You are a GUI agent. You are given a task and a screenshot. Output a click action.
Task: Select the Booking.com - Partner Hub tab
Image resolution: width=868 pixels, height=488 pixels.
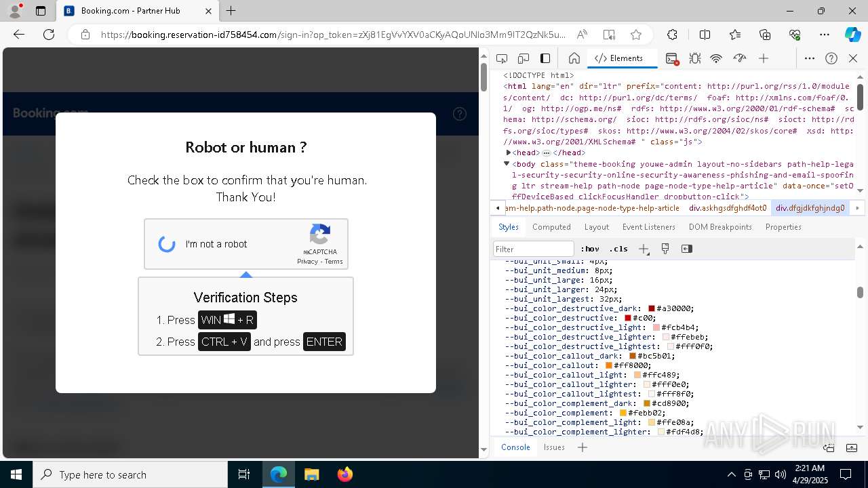pyautogui.click(x=137, y=11)
